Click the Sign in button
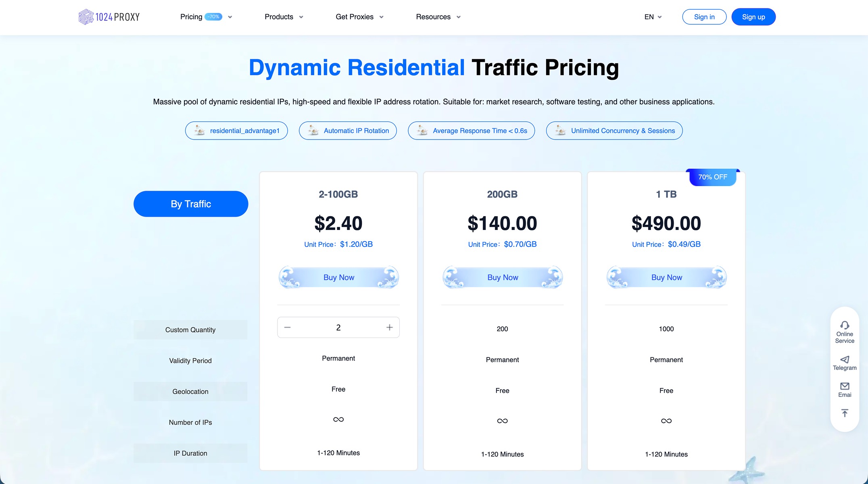This screenshot has height=484, width=868. pos(704,17)
